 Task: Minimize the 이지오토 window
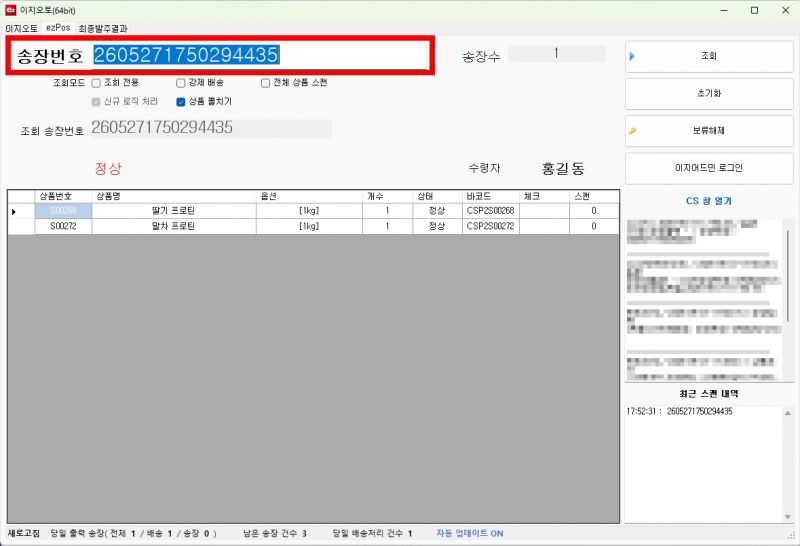click(724, 10)
